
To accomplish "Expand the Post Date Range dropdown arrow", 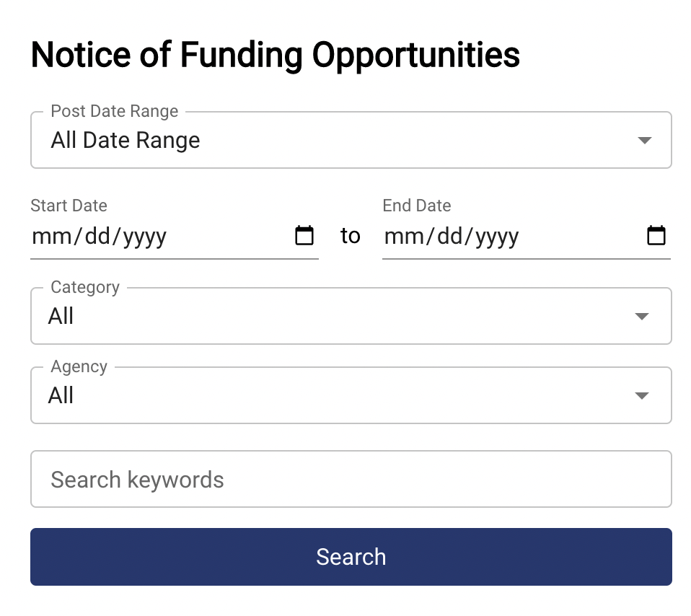I will (645, 140).
